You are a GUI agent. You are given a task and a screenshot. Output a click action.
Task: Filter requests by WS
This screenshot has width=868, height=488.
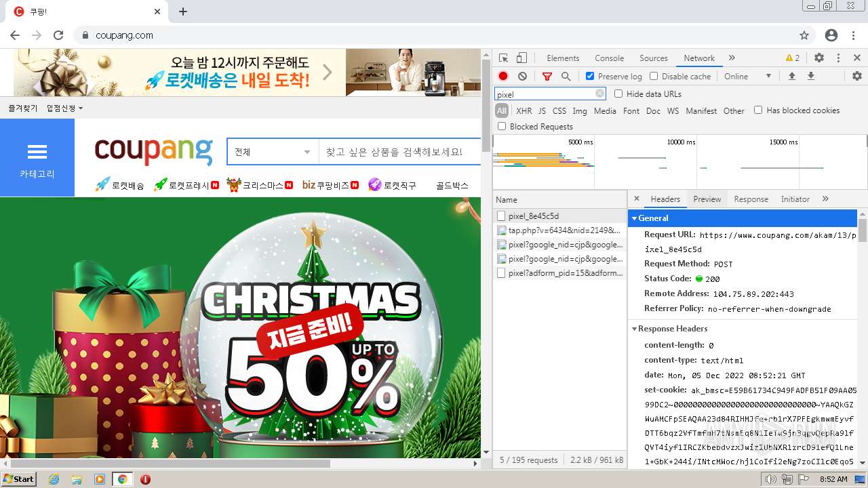(673, 110)
